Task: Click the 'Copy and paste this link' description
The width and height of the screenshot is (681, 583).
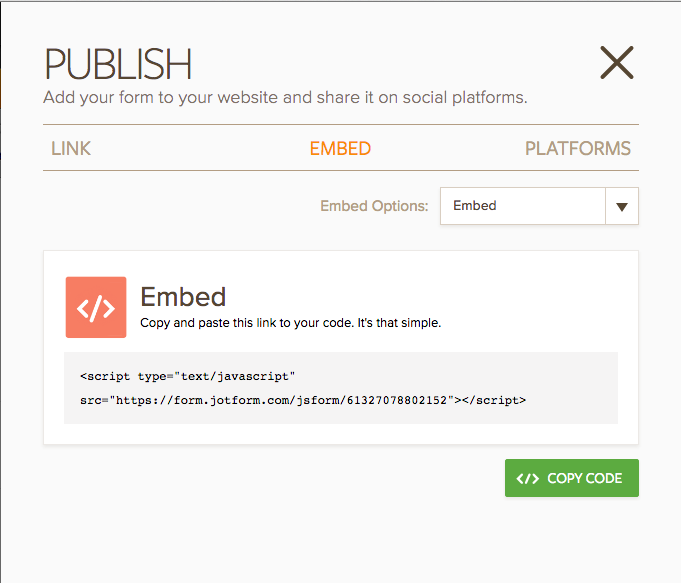Action: (291, 323)
